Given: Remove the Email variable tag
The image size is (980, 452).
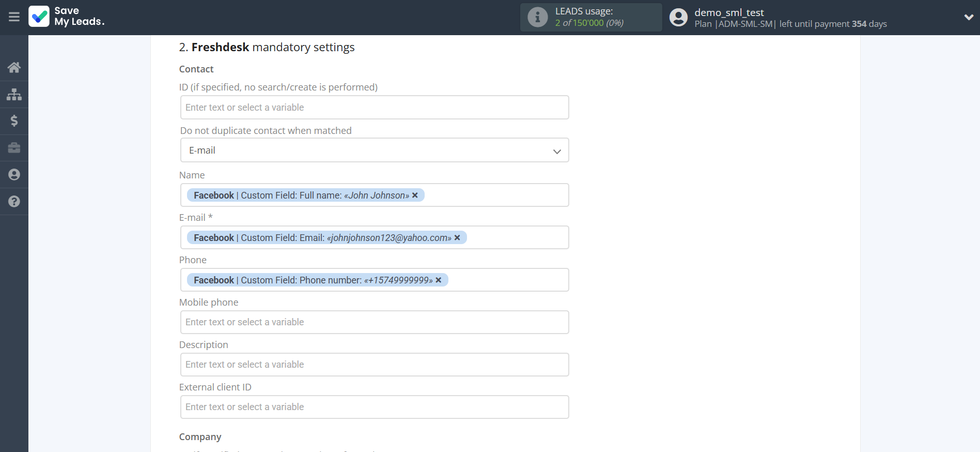Looking at the screenshot, I should click(x=457, y=238).
